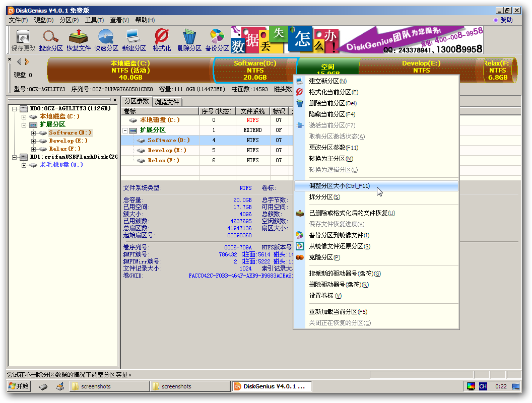
Task: Expand 老毛桃U盘(U:) in the tree
Action: pos(24,166)
